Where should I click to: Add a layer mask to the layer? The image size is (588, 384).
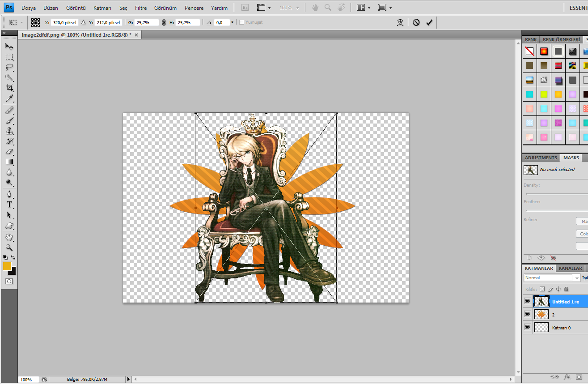tap(579, 377)
